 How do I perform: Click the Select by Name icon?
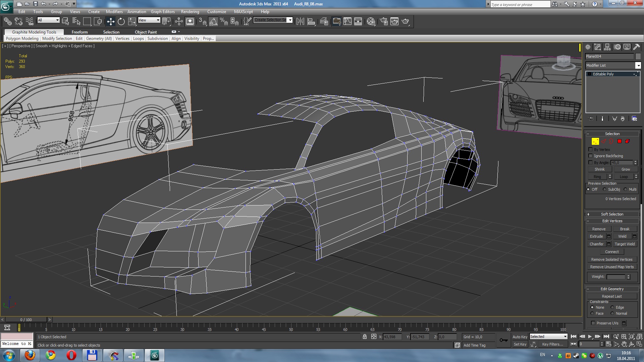point(76,22)
